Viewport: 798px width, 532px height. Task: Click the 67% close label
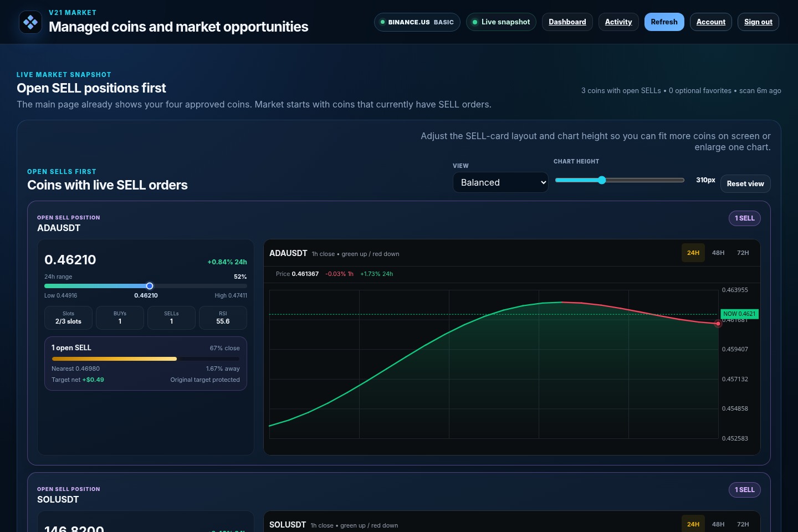point(225,348)
